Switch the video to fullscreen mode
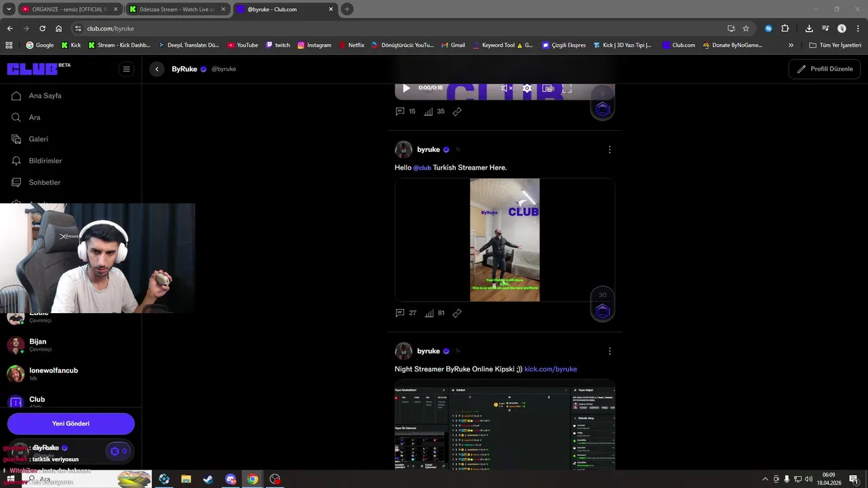The width and height of the screenshot is (868, 488). click(x=567, y=88)
